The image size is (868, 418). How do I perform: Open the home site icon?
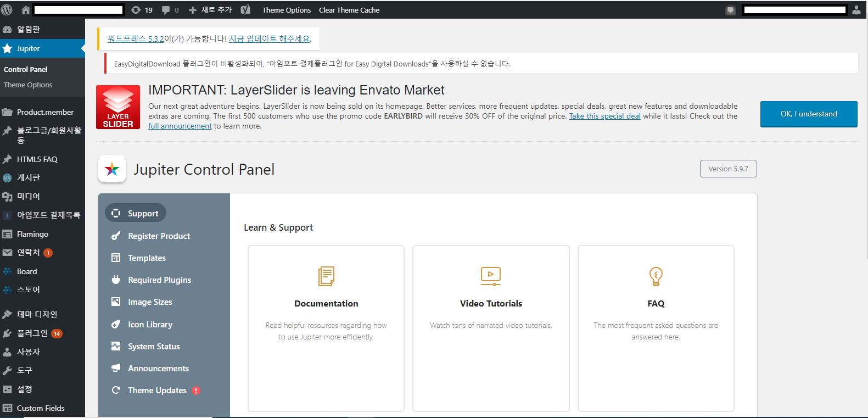tap(25, 10)
